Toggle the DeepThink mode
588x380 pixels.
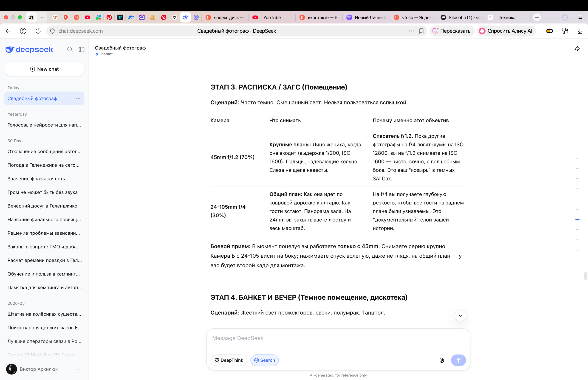click(229, 360)
